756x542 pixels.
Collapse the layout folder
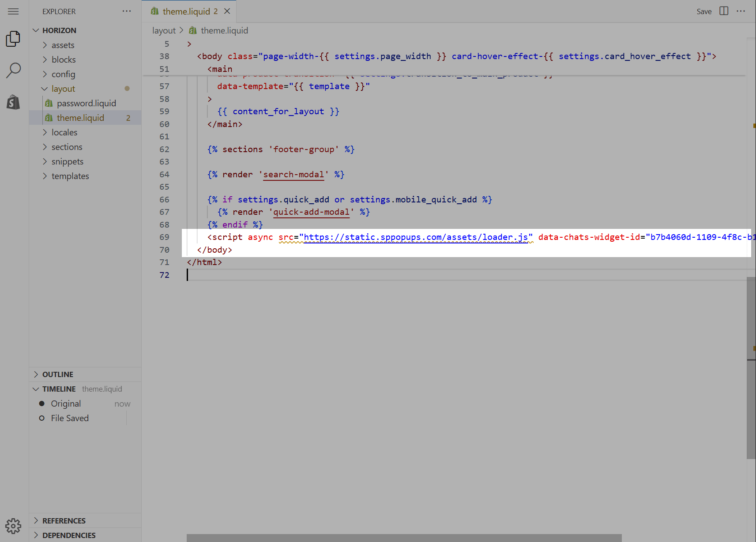click(63, 89)
